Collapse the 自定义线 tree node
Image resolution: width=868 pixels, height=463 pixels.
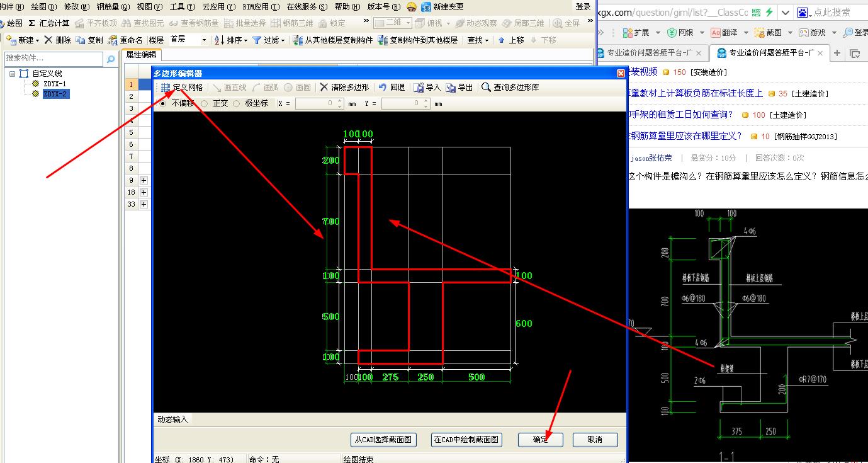tap(13, 74)
